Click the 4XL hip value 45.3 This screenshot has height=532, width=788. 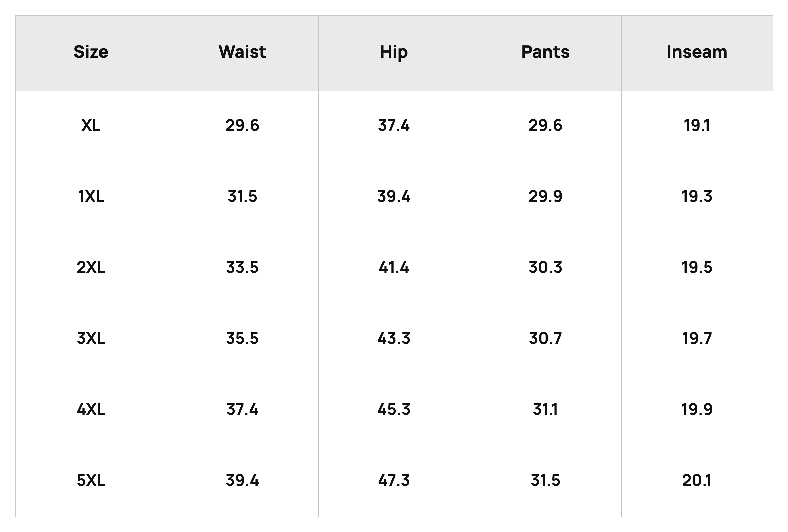pyautogui.click(x=394, y=410)
